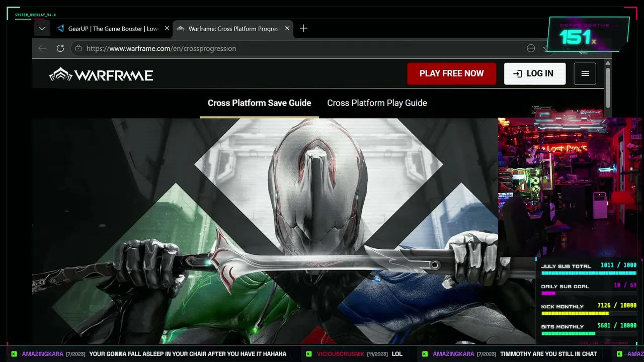Click the Kick Monthly value 7126 / 10000
The image size is (644, 362).
617,306
